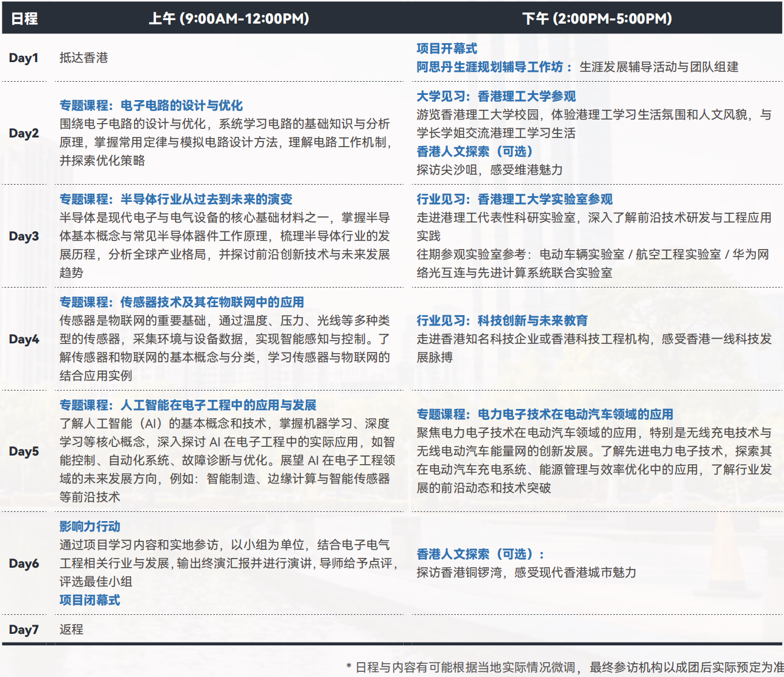784x677 pixels.
Task: Click the 等前沿技术 line
Action: [90, 498]
